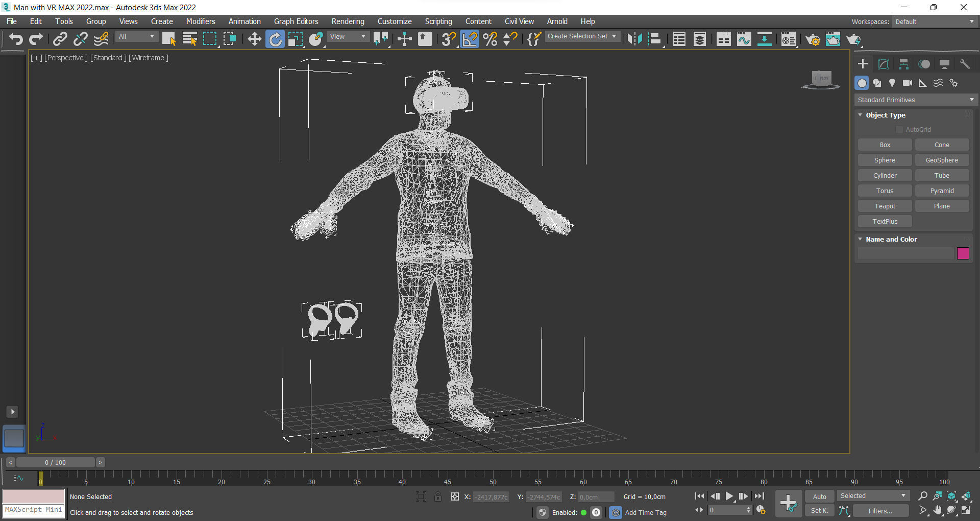Click the MAXScript listener pink box

pyautogui.click(x=34, y=496)
